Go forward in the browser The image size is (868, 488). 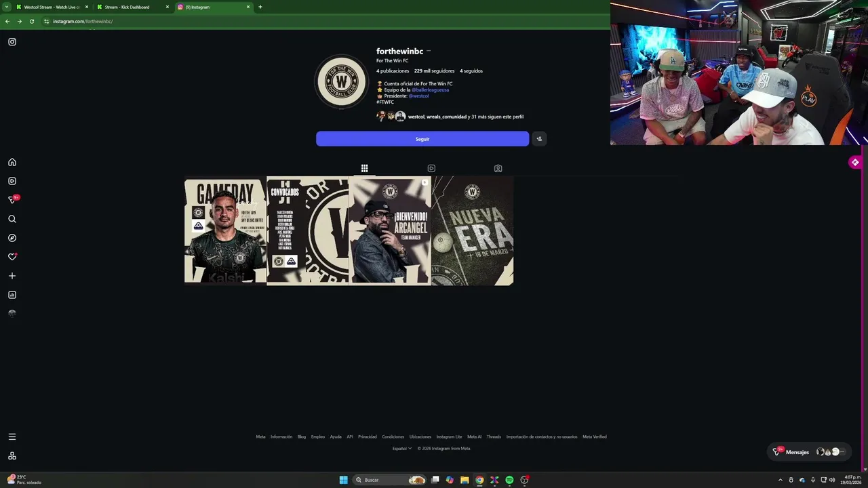pyautogui.click(x=20, y=21)
